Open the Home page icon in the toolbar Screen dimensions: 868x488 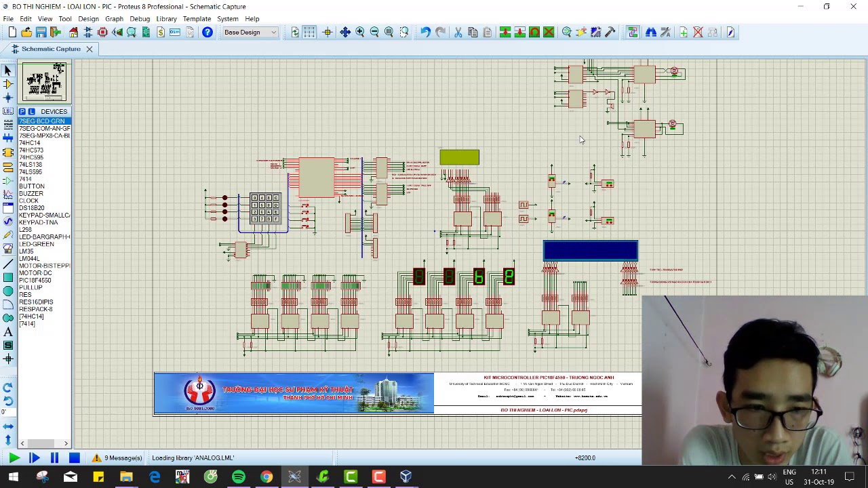pyautogui.click(x=73, y=32)
